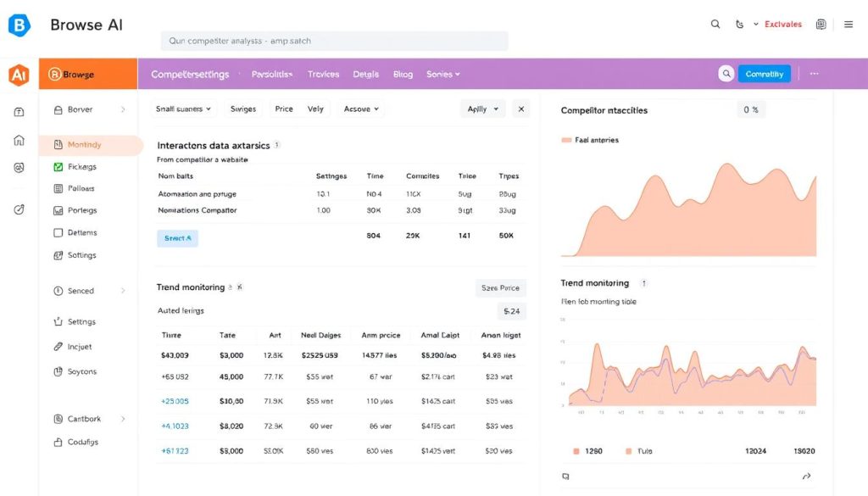Open the Sonies dropdown in the purple bar
This screenshot has height=496, width=868.
[x=442, y=74]
